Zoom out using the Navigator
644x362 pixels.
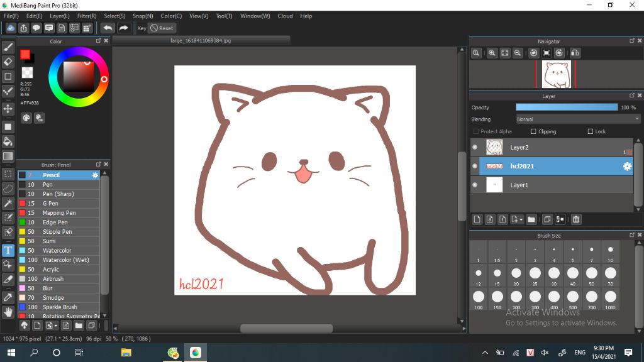(x=518, y=53)
